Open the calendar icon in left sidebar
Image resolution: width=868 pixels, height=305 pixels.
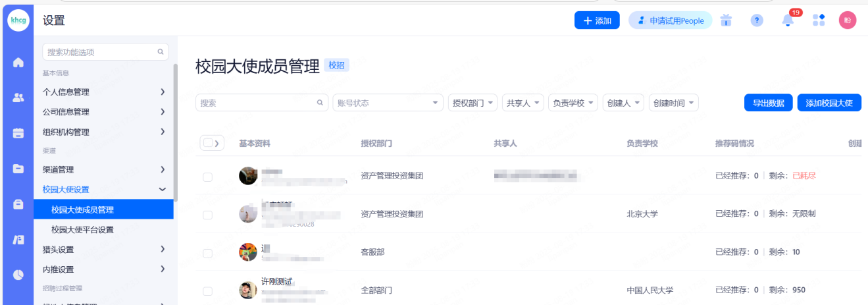tap(18, 133)
